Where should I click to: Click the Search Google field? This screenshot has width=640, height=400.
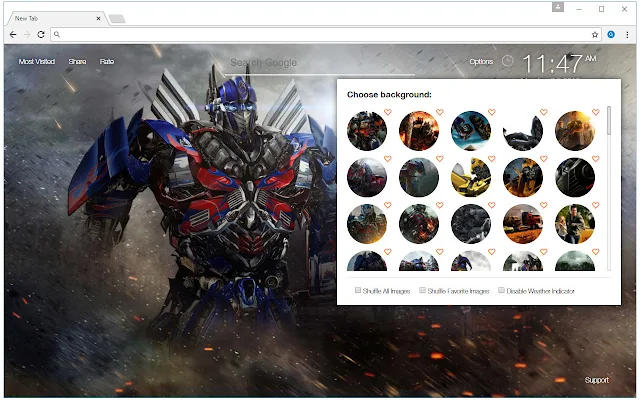[320, 63]
